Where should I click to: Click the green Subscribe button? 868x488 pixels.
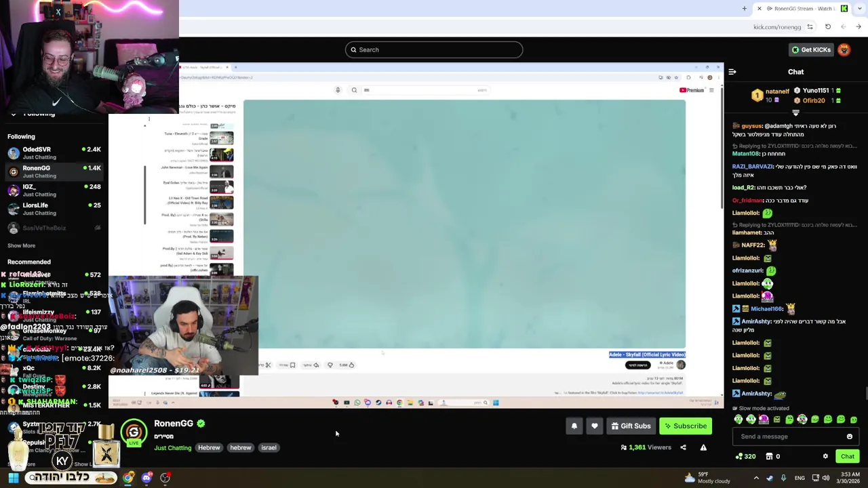pyautogui.click(x=686, y=426)
